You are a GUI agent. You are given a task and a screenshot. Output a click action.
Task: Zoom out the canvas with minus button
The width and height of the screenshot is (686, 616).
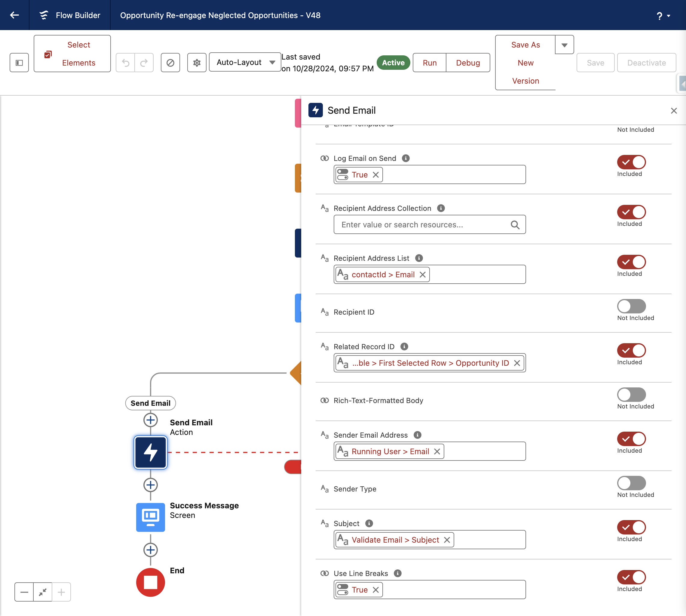[24, 592]
